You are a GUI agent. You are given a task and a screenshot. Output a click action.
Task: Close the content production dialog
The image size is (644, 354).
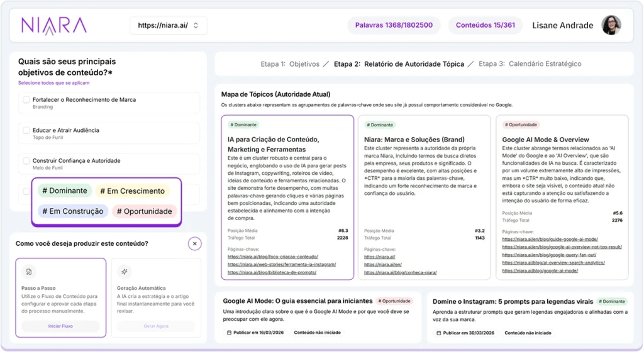(195, 243)
